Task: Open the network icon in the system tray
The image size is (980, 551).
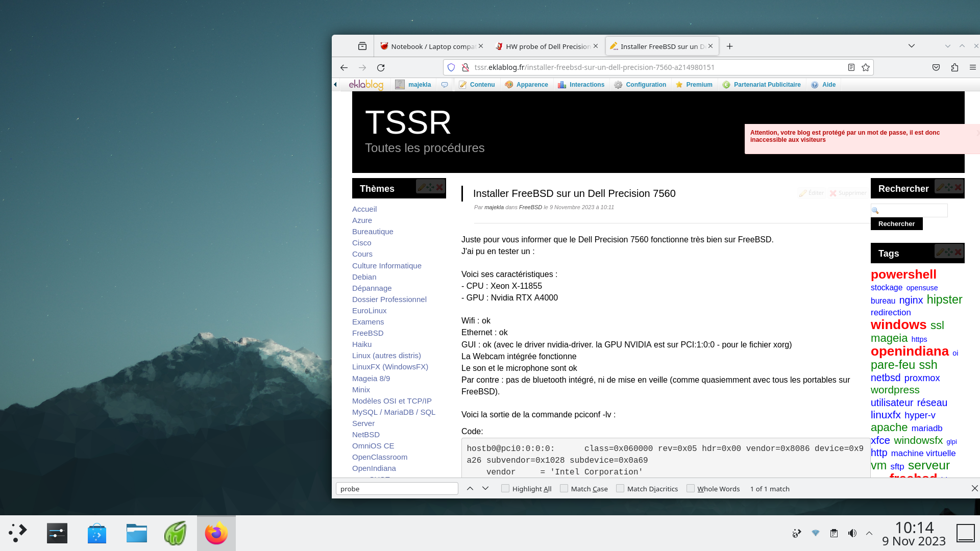Action: click(816, 533)
